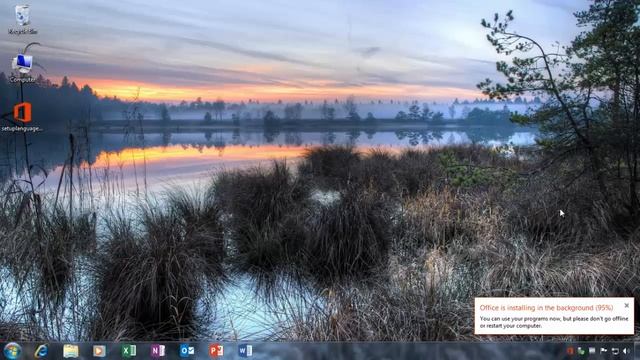The height and width of the screenshot is (360, 640).
Task: Click the 'Office is installing in the background' title
Action: click(546, 308)
